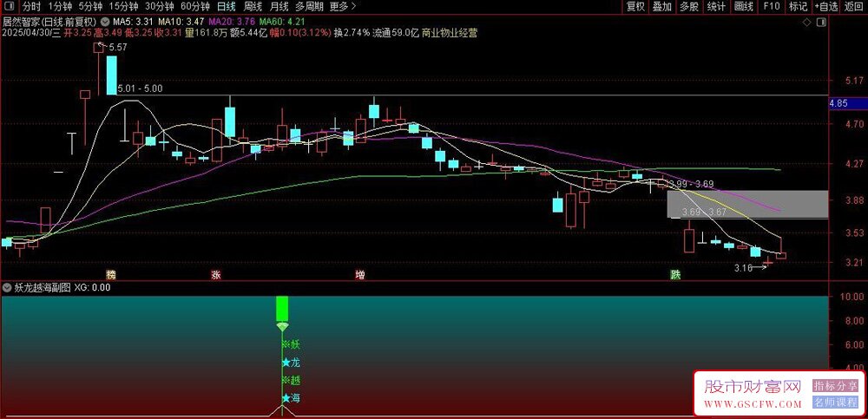Click the XG: 0.00 indicator value
Screen dimensions: 868x419
pos(93,287)
